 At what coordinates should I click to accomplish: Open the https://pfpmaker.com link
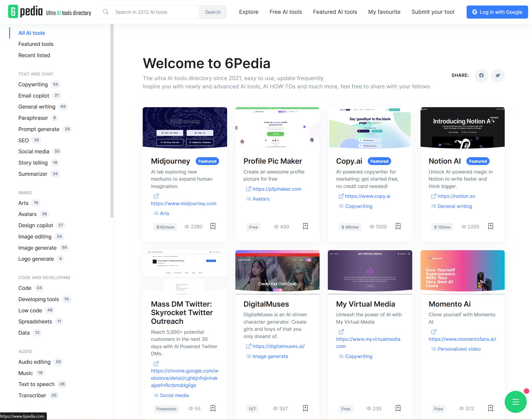point(277,189)
